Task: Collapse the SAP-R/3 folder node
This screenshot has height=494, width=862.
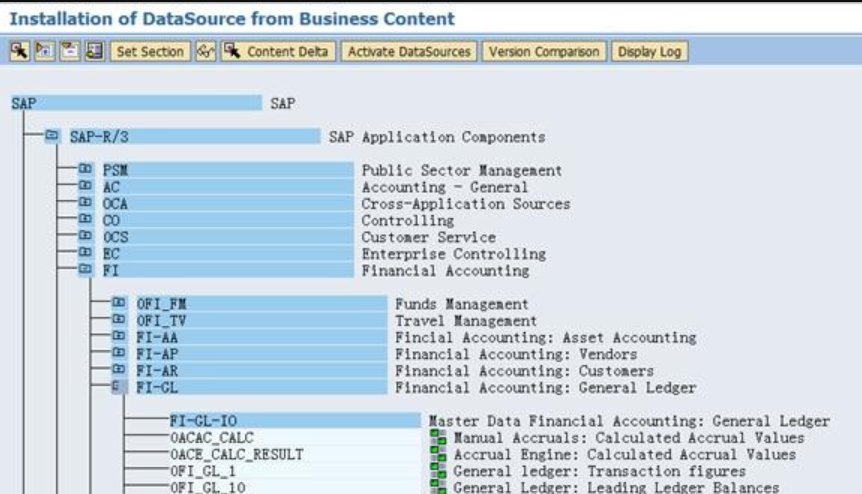Action: tap(52, 135)
